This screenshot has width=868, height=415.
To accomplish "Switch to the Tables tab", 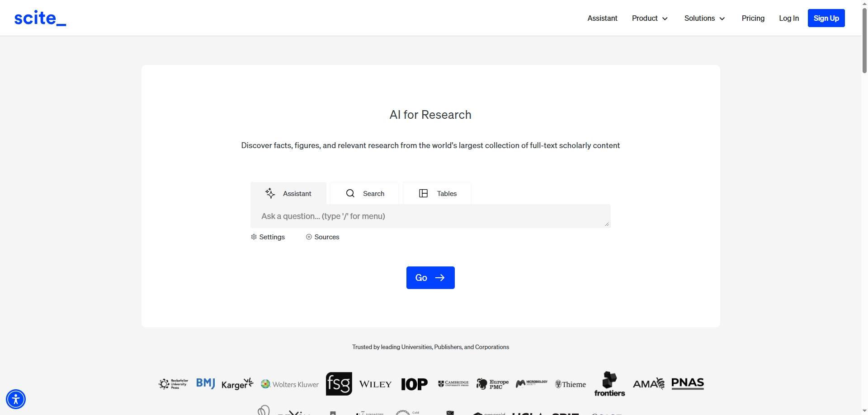I will coord(437,193).
